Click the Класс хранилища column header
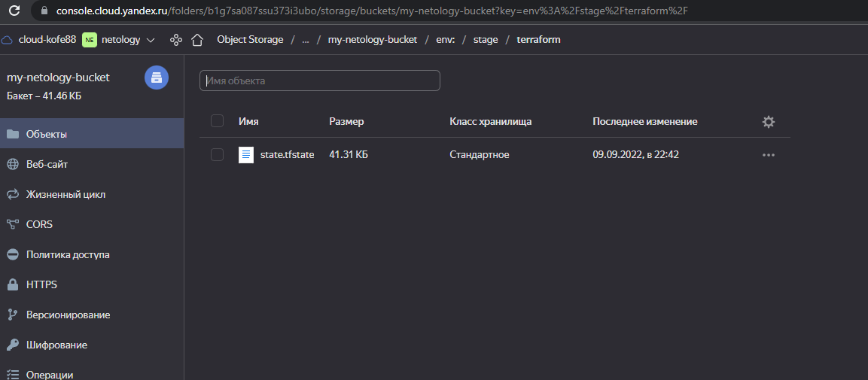This screenshot has height=380, width=868. click(491, 122)
